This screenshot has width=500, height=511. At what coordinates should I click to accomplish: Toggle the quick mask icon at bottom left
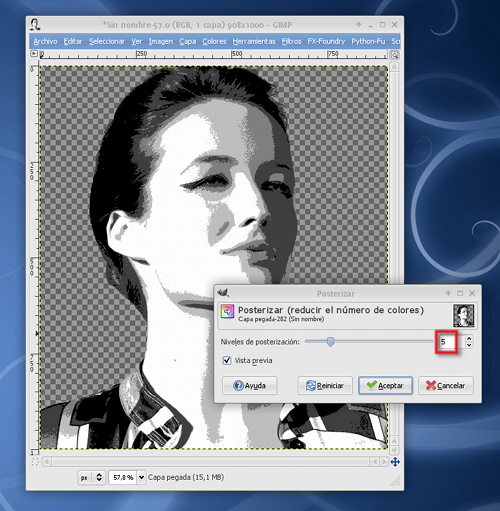35,462
